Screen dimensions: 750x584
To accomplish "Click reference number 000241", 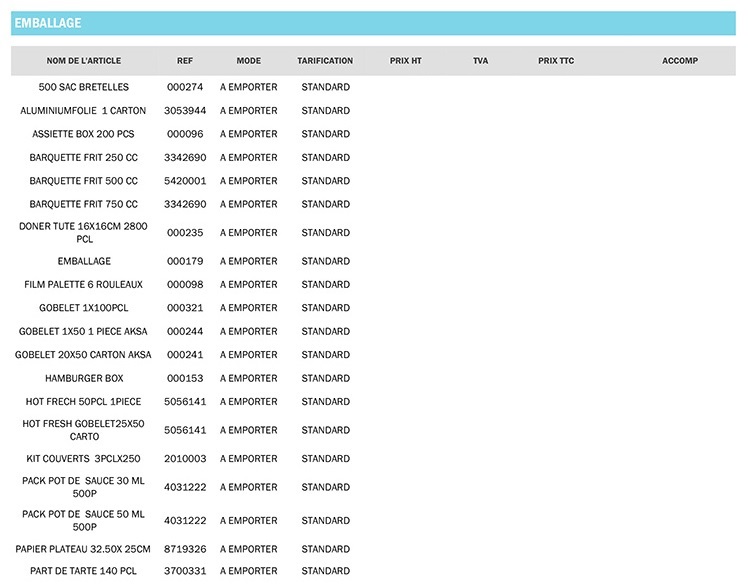I will [x=185, y=355].
